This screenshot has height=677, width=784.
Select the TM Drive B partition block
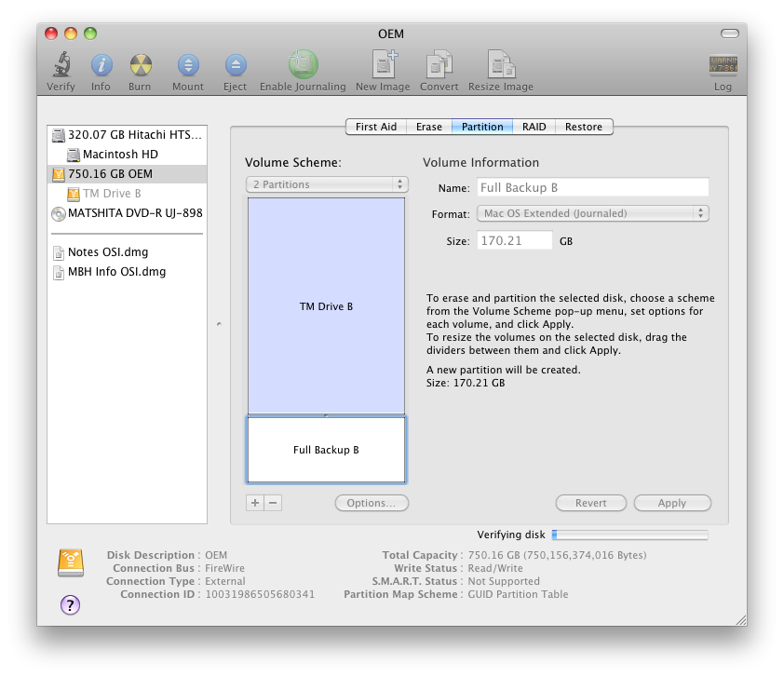(327, 305)
